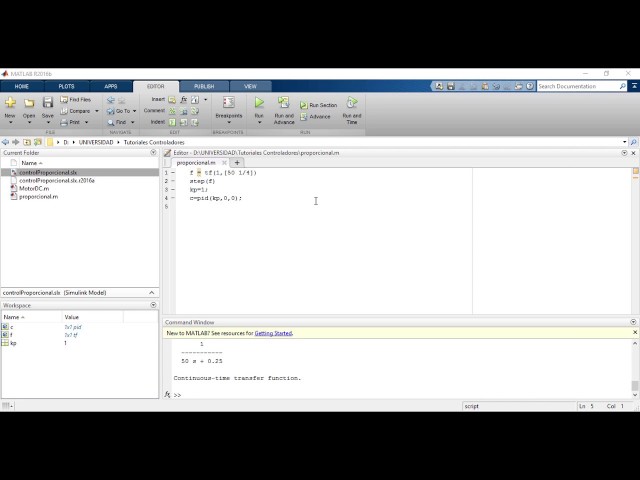This screenshot has height=480, width=640.
Task: Click the Save icon in the ribbon
Action: coord(47,103)
